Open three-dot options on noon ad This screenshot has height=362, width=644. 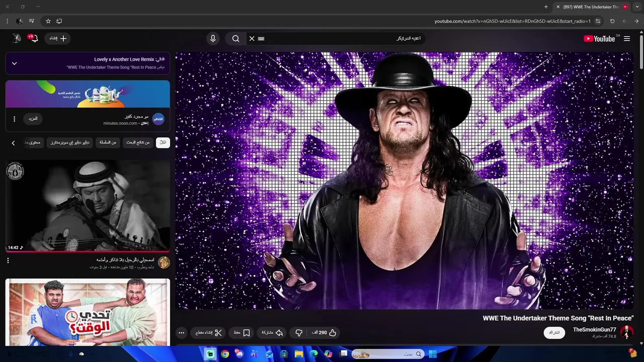tap(14, 119)
